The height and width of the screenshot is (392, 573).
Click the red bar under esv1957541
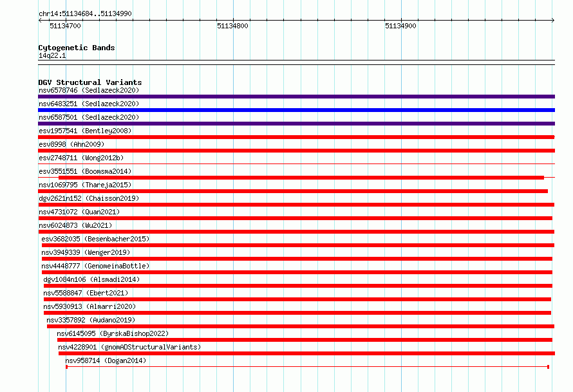296,137
